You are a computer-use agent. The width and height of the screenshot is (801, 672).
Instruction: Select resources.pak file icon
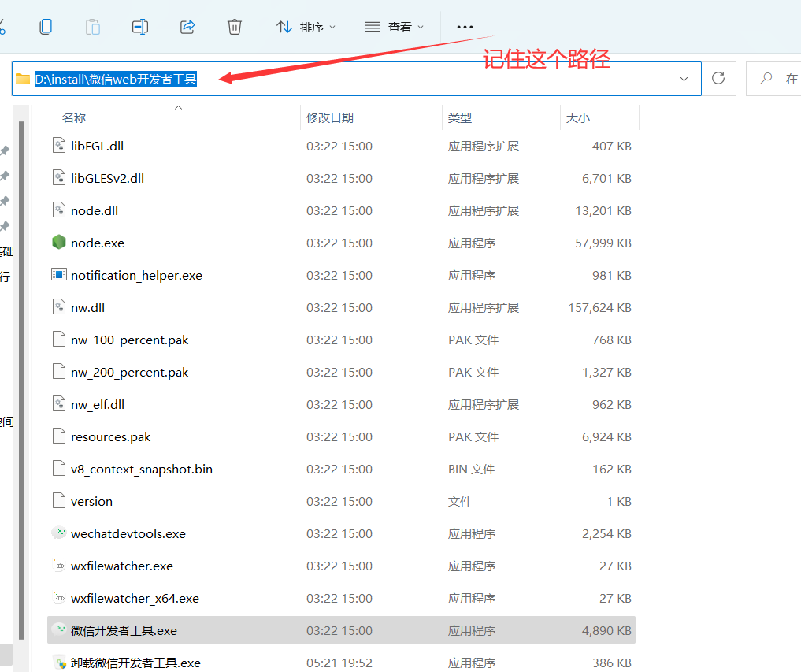click(x=59, y=436)
